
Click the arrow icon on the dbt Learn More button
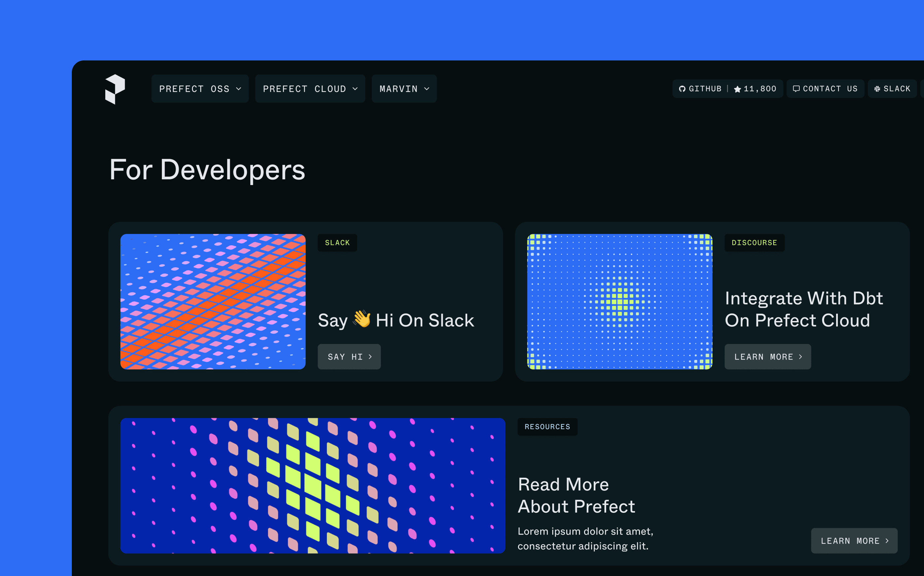pyautogui.click(x=801, y=356)
